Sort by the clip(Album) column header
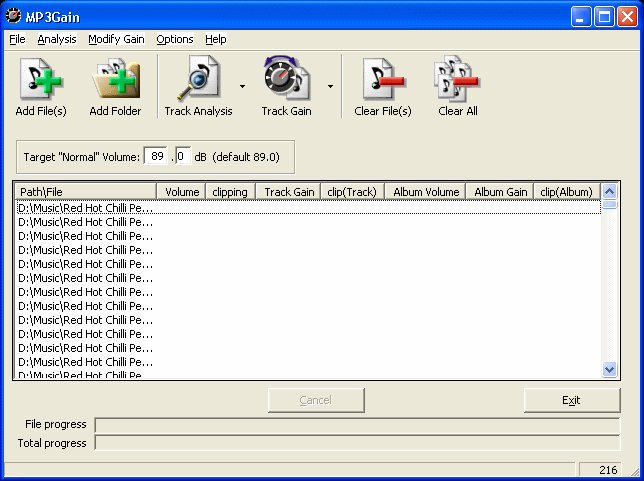644x481 pixels. 567,192
